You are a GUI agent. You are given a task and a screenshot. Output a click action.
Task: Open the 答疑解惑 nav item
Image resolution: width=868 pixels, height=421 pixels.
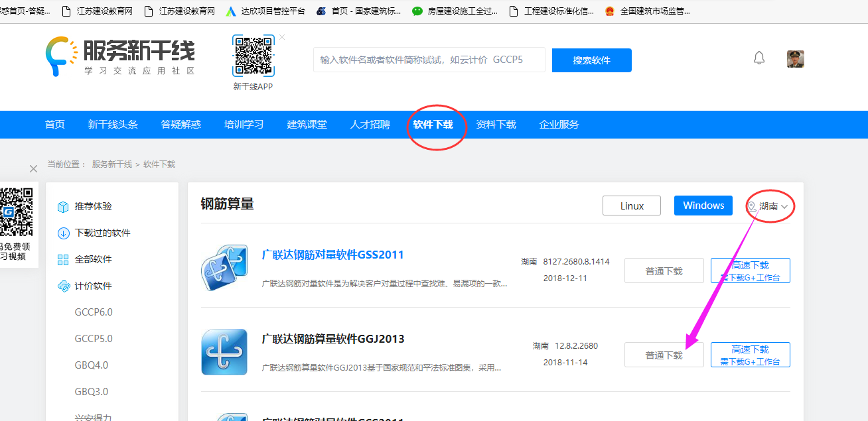(x=181, y=125)
